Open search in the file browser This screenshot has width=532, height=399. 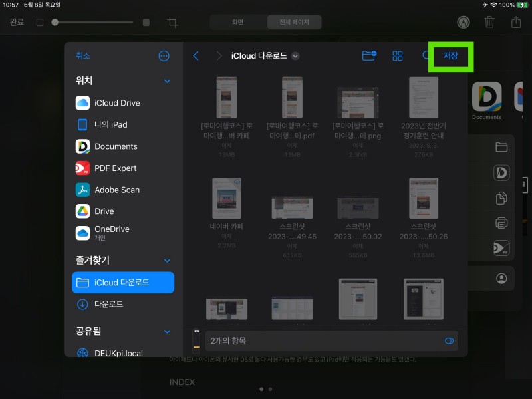(426, 56)
